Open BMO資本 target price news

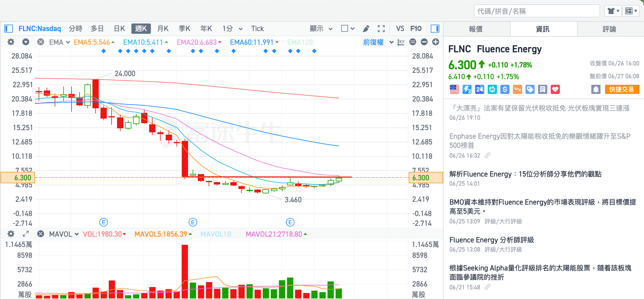point(543,206)
